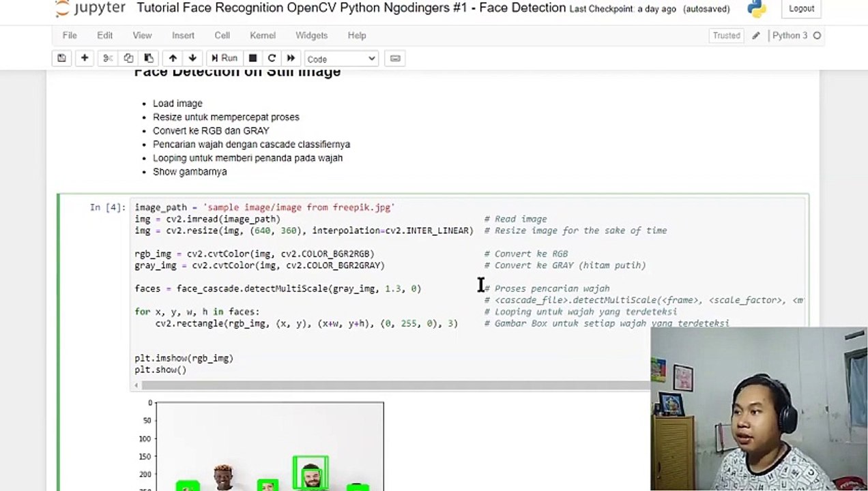The image size is (868, 491).
Task: Click 'Convert ke RGB dan GRAY' bullet
Action: pos(211,131)
